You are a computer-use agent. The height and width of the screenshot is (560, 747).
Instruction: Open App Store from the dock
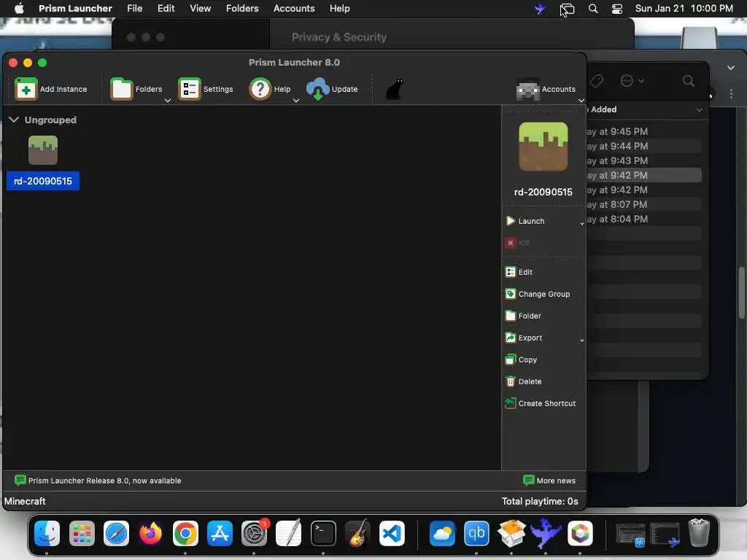coord(220,533)
